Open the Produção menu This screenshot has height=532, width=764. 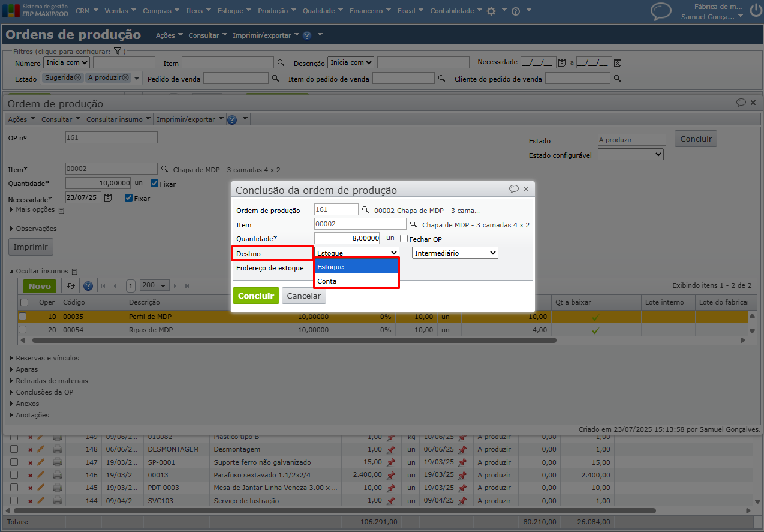pos(276,11)
